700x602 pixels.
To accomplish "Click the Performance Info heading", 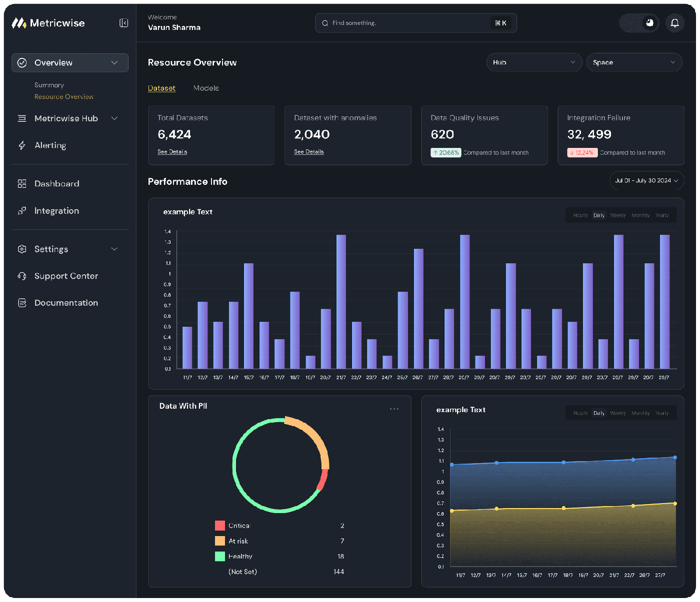I will [187, 182].
